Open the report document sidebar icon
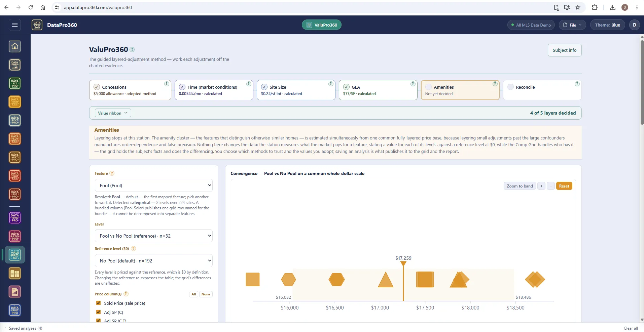 15,292
